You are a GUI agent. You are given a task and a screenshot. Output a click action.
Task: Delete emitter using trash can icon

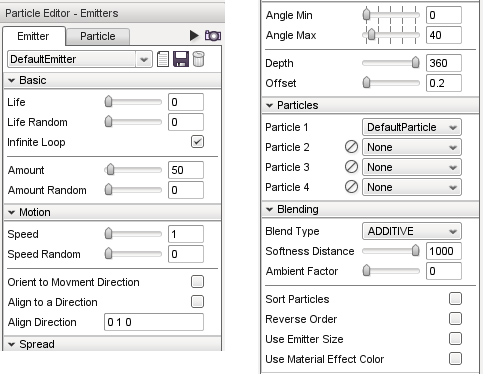tap(198, 59)
